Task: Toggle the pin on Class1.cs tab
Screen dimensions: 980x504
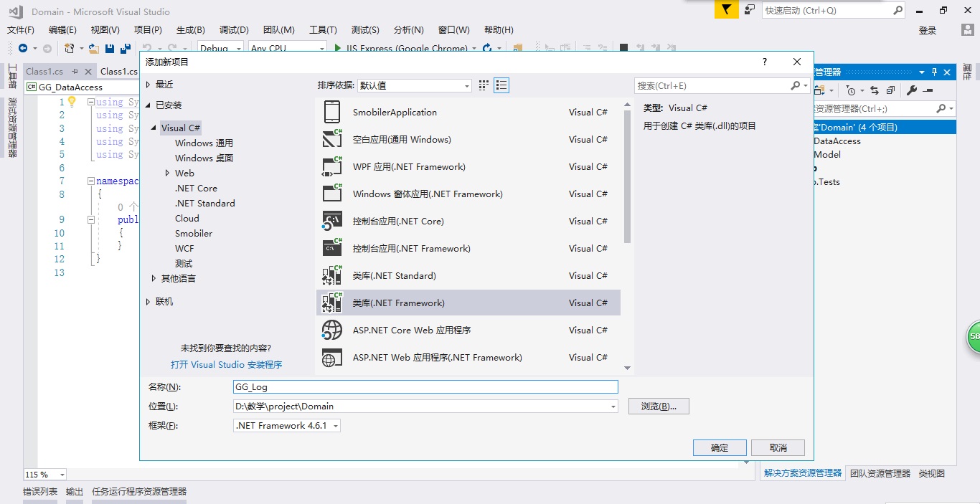Action: click(75, 72)
